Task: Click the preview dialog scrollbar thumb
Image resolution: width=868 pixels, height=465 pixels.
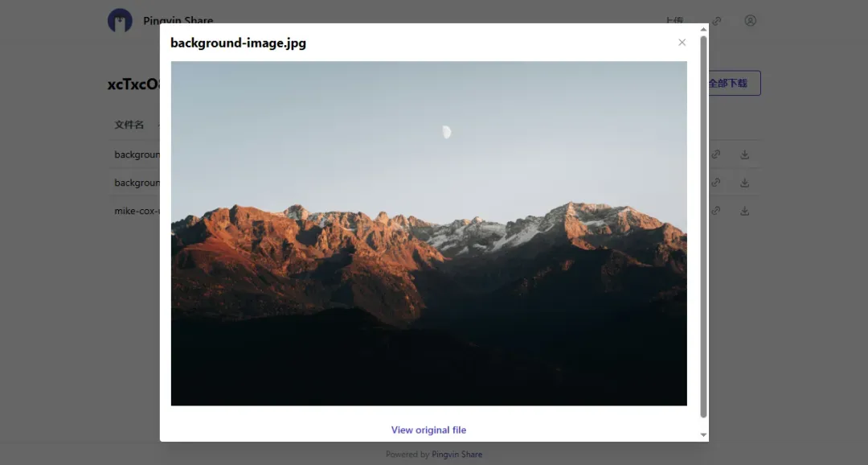Action: pyautogui.click(x=703, y=227)
